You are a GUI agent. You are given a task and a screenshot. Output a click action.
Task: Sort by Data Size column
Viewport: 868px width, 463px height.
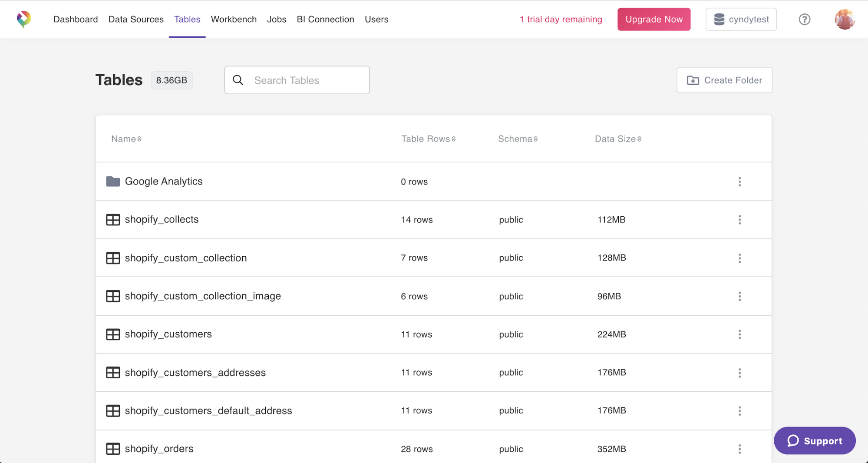pos(618,139)
